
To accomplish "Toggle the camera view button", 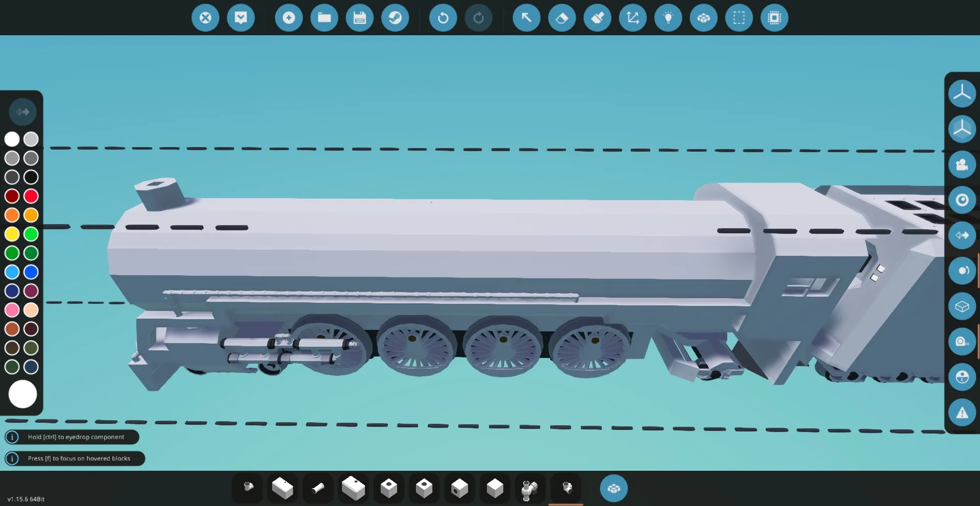I will click(962, 164).
